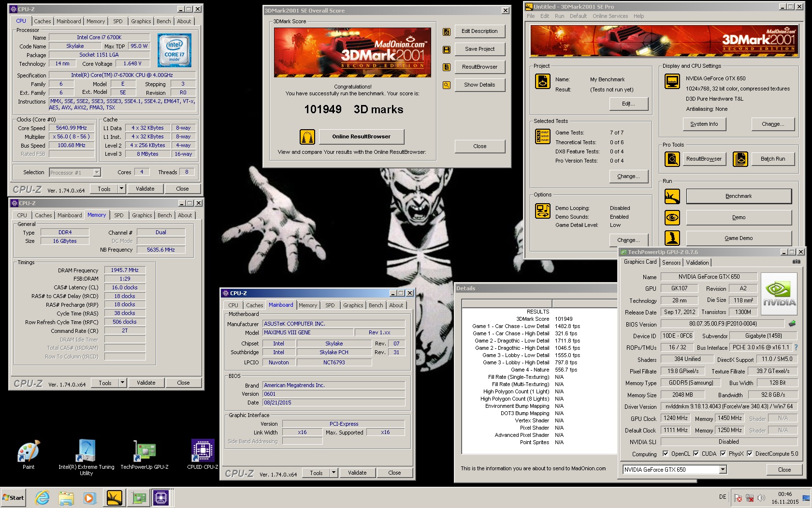Toggle the OpenCL checkbox in GPU-Z
812x508 pixels.
(x=666, y=454)
